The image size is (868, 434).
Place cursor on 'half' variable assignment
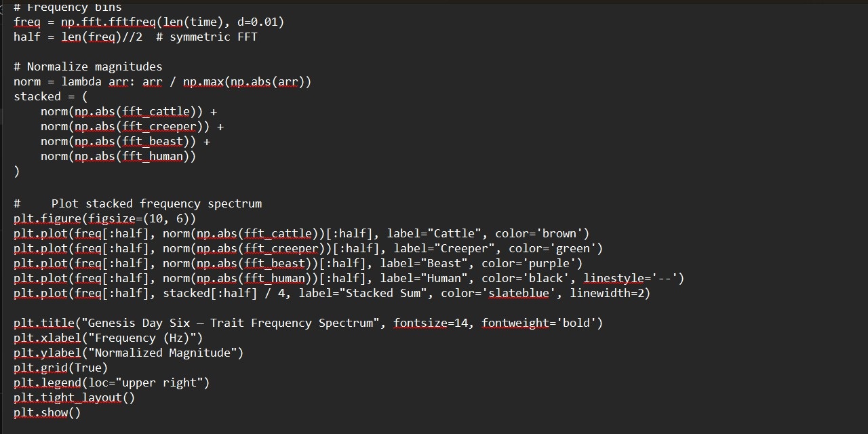27,37
